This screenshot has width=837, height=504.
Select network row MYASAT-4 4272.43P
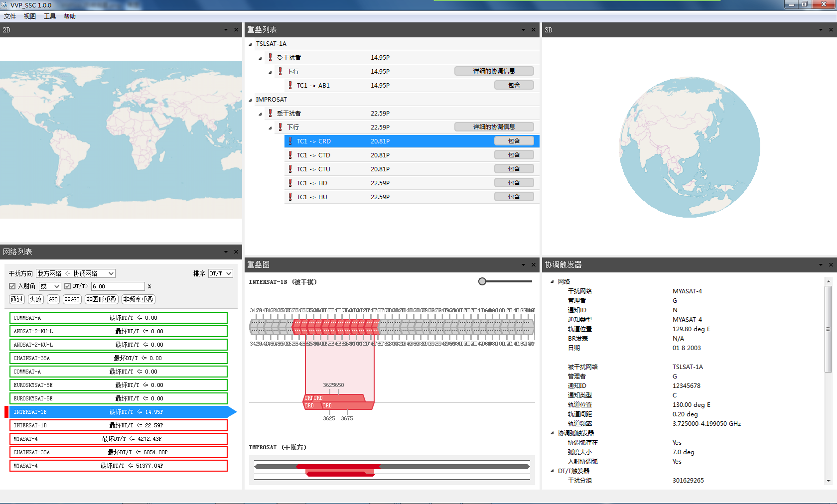[x=119, y=439]
